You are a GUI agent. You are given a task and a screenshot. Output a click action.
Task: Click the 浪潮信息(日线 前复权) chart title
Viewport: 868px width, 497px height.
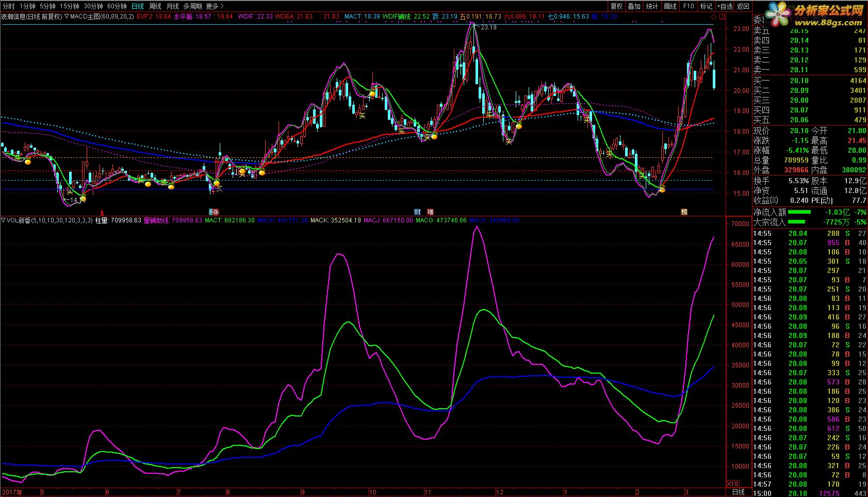click(32, 17)
